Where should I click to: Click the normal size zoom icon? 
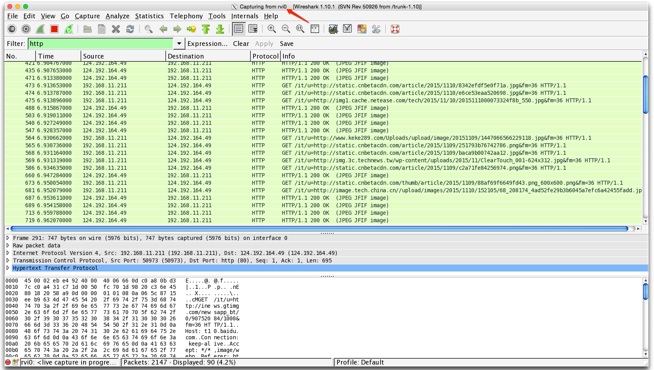click(x=300, y=29)
